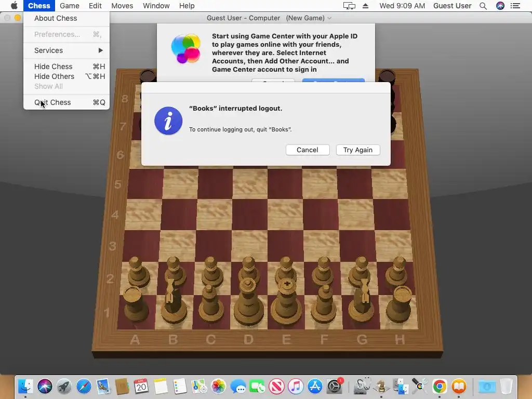This screenshot has height=399, width=532.
Task: Open Trash in the Dock
Action: (x=506, y=386)
